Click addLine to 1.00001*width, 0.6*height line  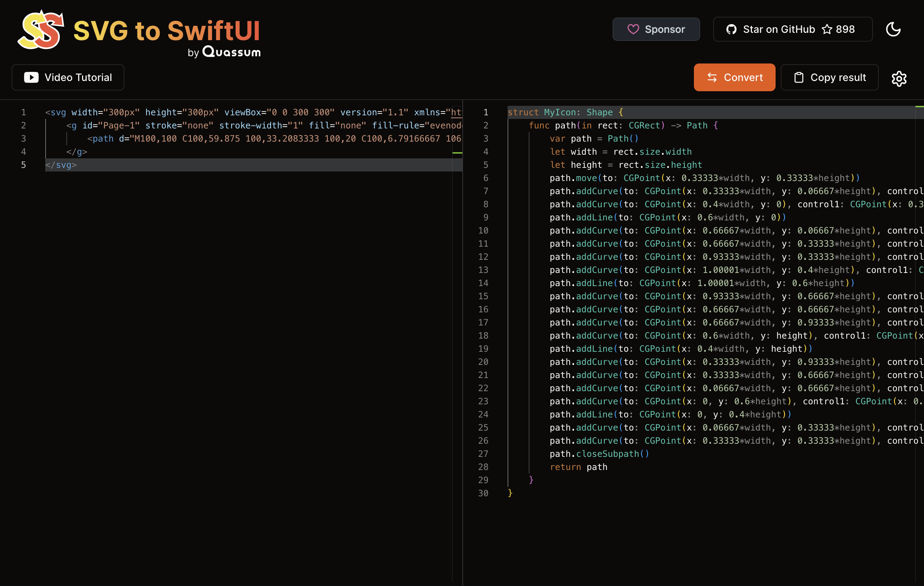pos(702,283)
